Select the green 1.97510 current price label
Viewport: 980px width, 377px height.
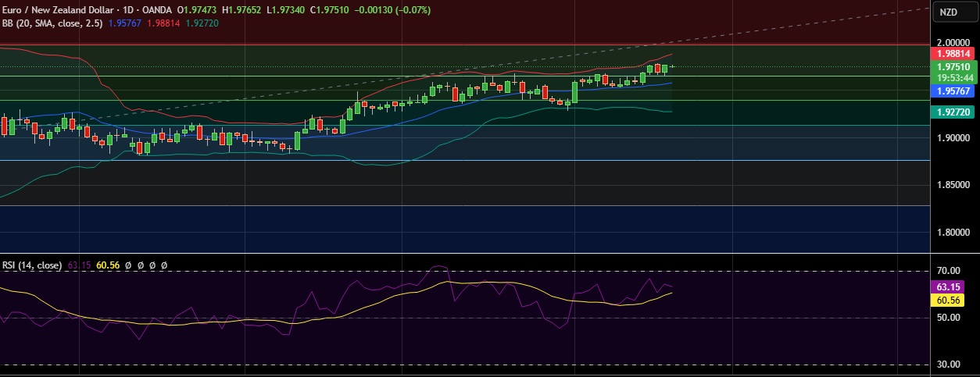(953, 67)
